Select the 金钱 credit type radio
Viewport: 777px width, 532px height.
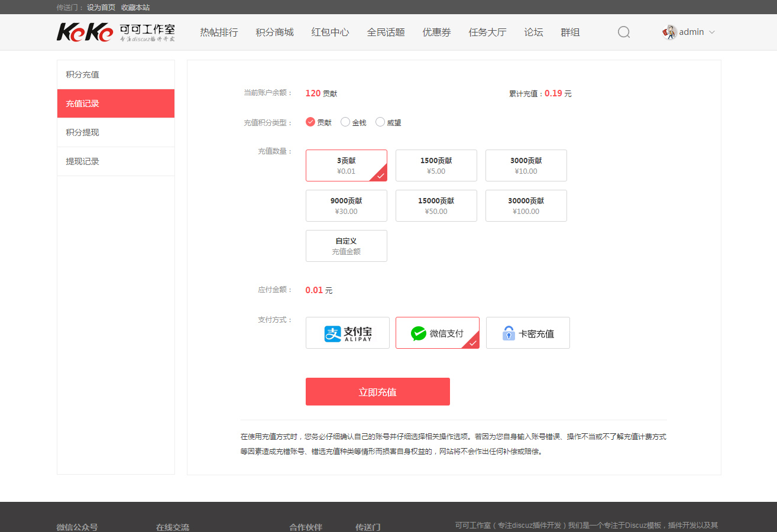pyautogui.click(x=346, y=122)
